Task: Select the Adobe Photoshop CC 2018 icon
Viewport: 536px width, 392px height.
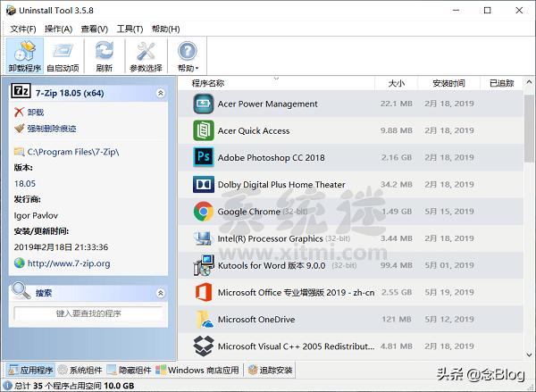Action: click(204, 157)
